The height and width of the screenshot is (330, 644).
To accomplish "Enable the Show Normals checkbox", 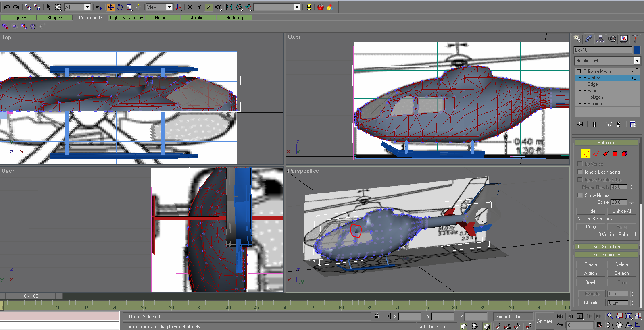I will pyautogui.click(x=580, y=195).
